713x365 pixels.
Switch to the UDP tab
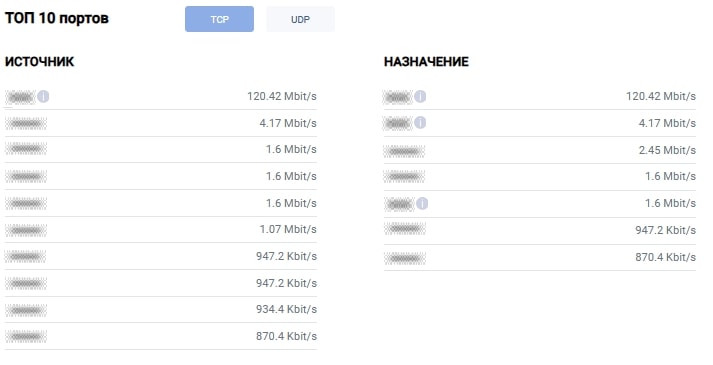[x=300, y=19]
